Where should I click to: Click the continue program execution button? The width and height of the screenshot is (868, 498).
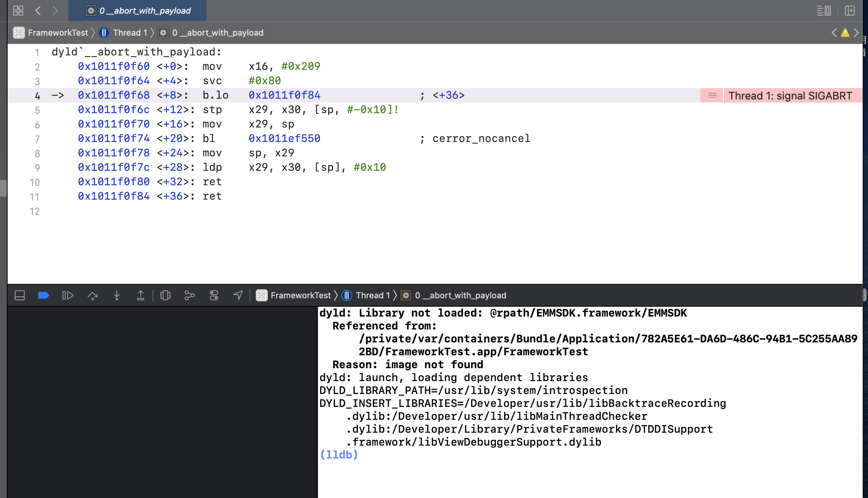(x=68, y=295)
